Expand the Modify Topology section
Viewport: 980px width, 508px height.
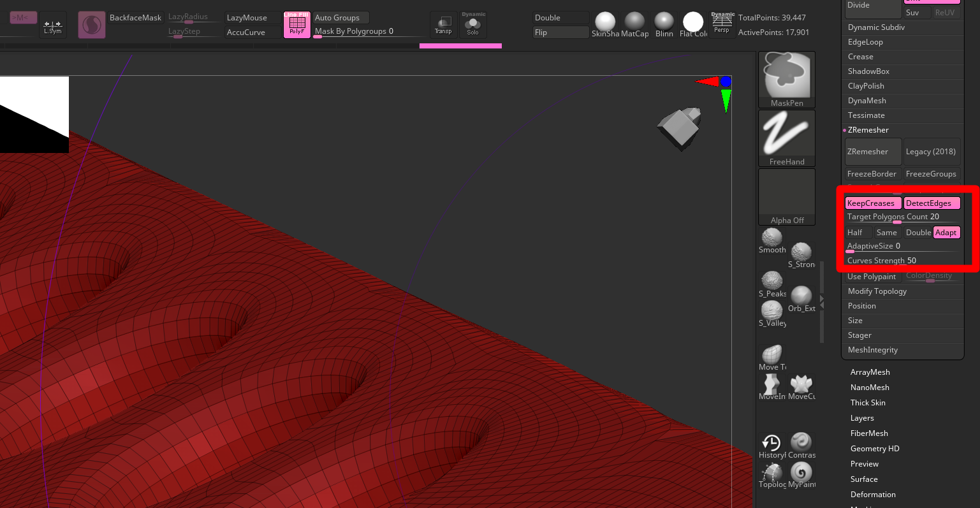877,291
